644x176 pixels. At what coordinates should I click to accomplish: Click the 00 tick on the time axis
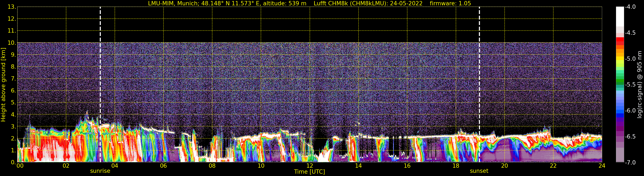coord(20,166)
